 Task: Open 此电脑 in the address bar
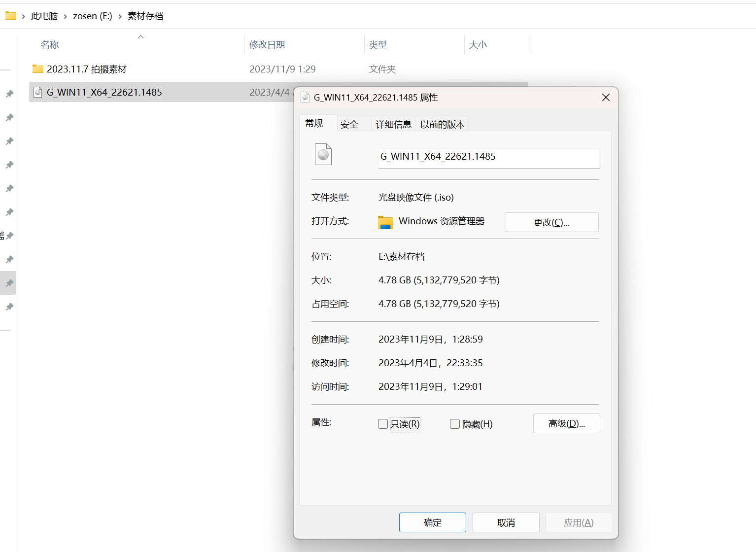point(44,16)
